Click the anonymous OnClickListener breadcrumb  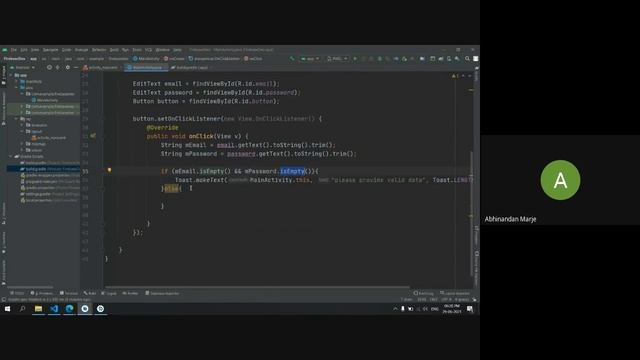[214, 59]
